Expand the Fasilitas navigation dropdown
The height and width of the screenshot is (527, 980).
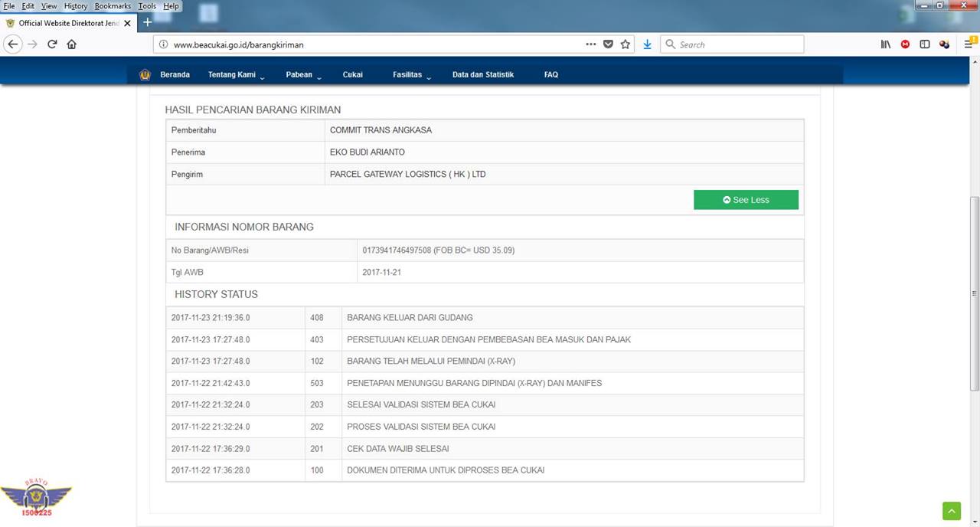click(412, 75)
